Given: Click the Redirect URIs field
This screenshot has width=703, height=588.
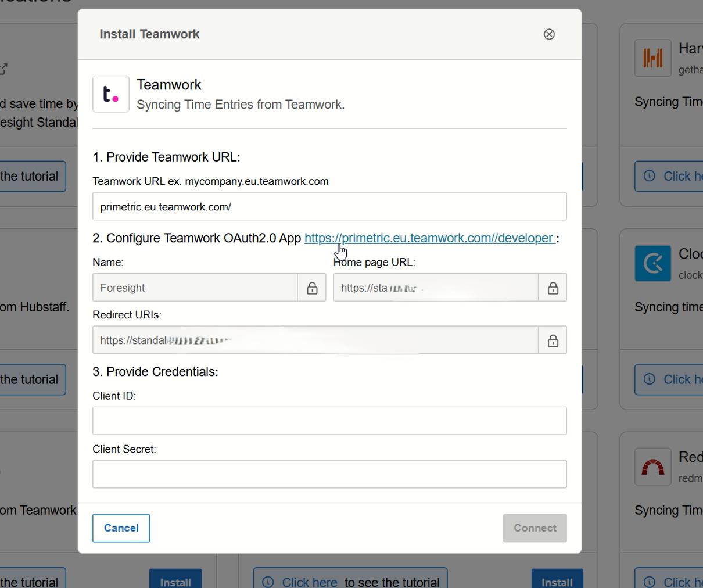Looking at the screenshot, I should click(315, 340).
